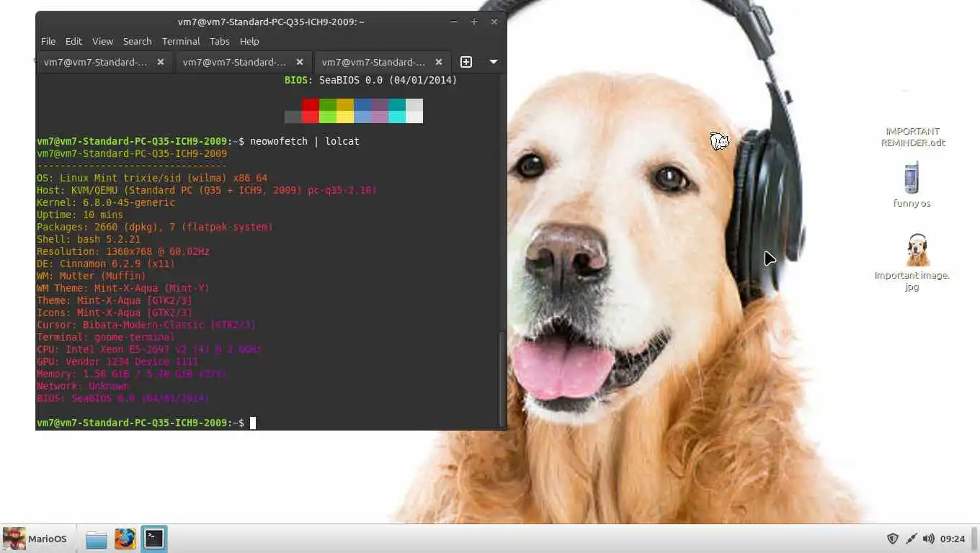Click the 'Kernel: 6.8.0-45-generic' line

coord(106,202)
